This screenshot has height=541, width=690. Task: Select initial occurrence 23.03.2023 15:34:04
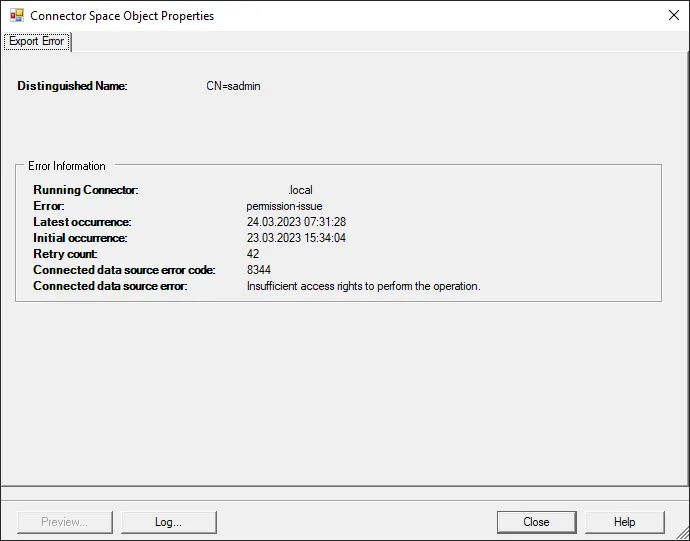coord(296,238)
